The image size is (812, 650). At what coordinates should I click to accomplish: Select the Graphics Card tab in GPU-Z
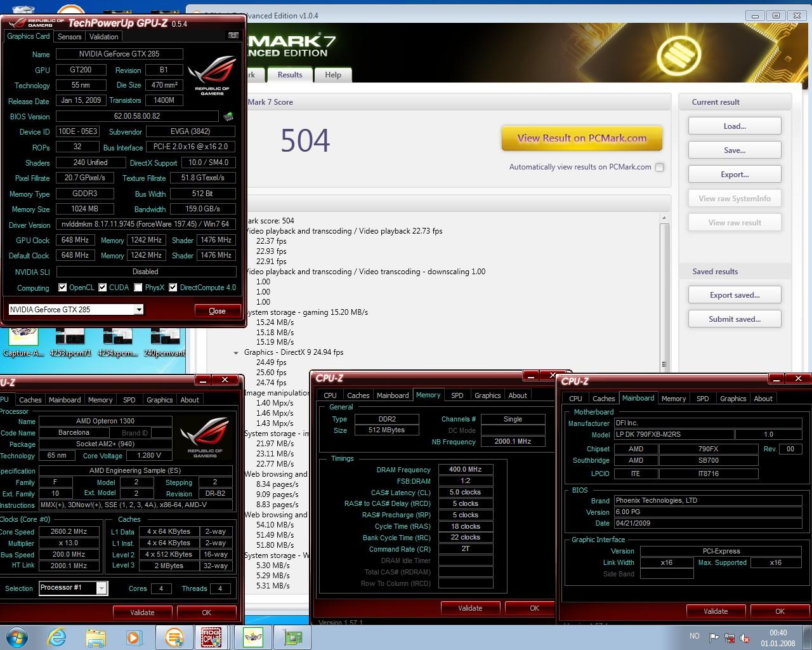pyautogui.click(x=29, y=36)
